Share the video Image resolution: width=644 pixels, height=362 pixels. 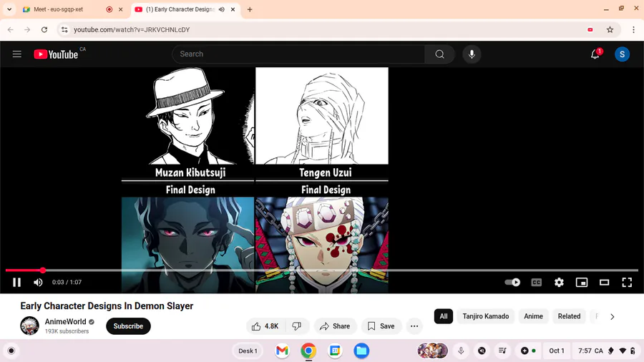[335, 326]
